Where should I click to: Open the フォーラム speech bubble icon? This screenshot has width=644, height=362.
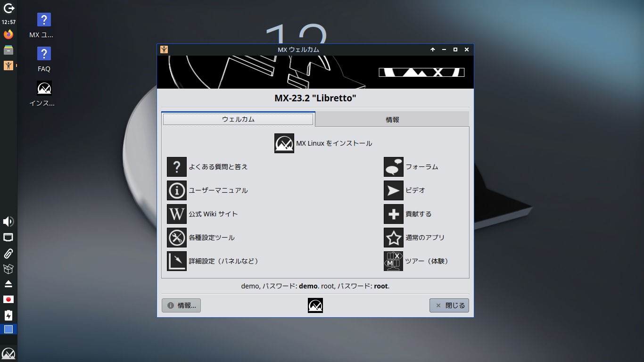[x=394, y=167]
